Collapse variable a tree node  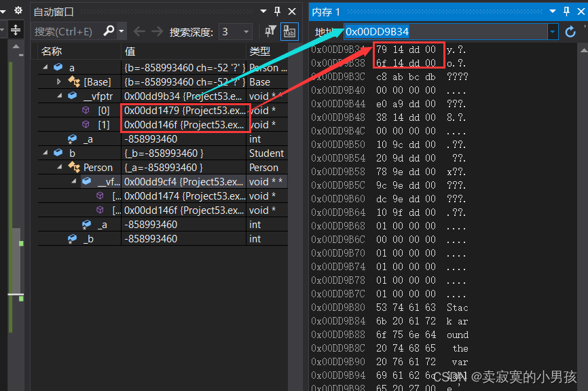45,67
